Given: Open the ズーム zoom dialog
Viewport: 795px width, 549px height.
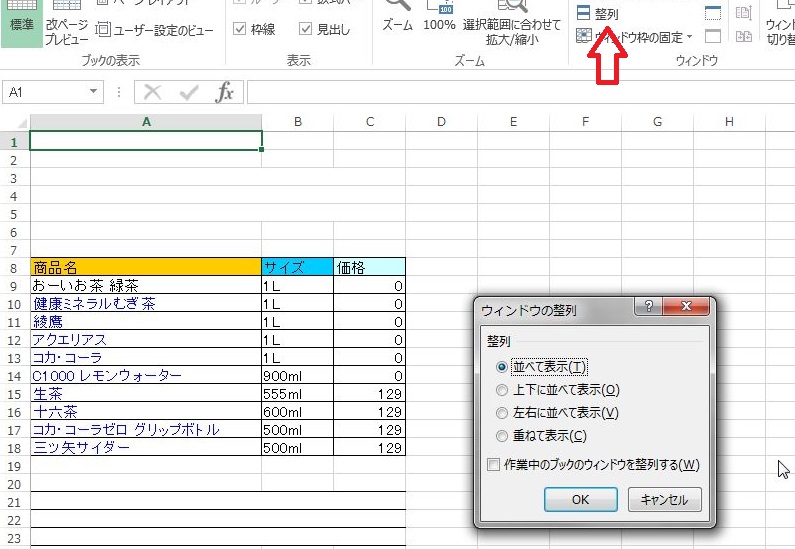Looking at the screenshot, I should point(397,18).
